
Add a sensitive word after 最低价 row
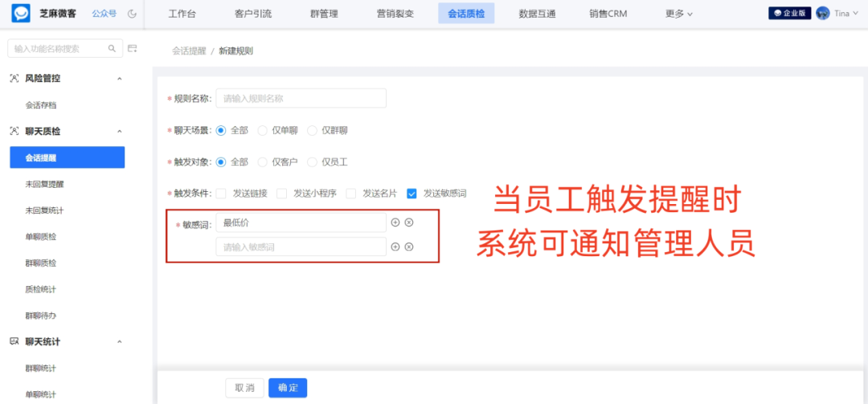point(395,222)
